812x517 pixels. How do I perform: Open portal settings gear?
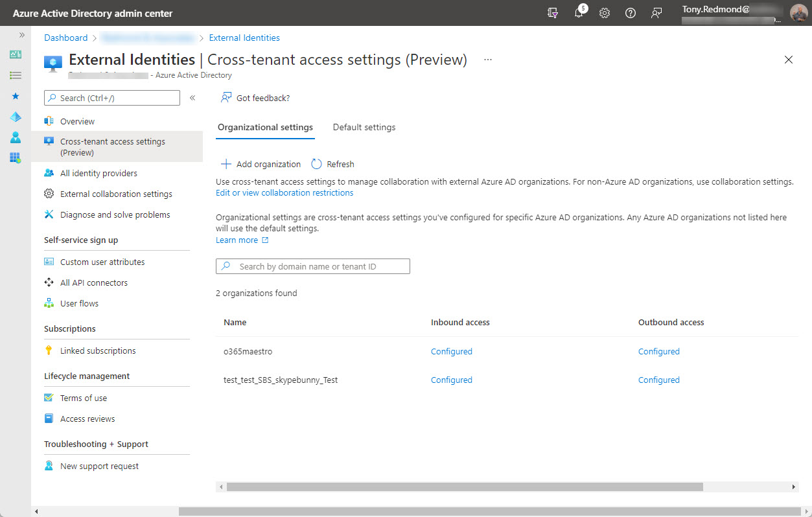coord(605,13)
